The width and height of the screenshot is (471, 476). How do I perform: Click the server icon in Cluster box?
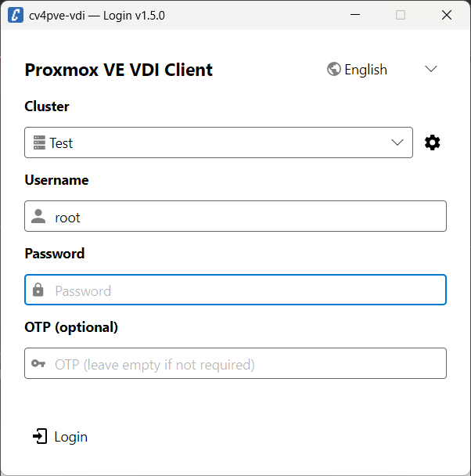coord(39,142)
